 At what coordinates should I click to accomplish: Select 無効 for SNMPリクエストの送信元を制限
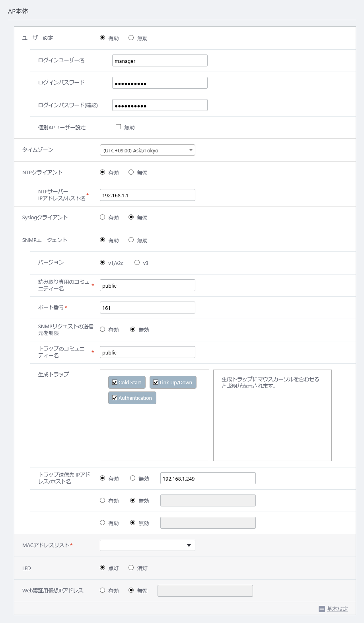point(132,329)
